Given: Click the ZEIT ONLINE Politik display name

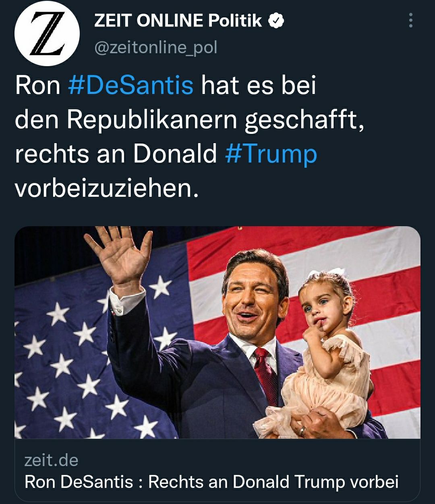Looking at the screenshot, I should tap(178, 21).
